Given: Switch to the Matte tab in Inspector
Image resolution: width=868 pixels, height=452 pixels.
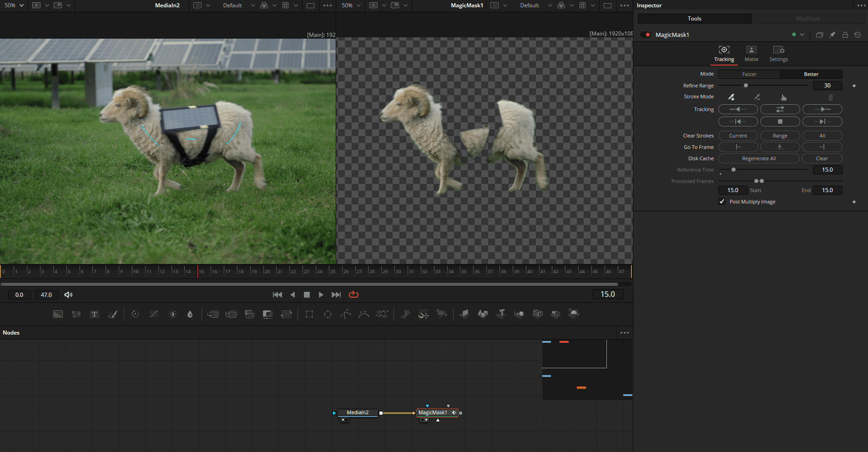Looking at the screenshot, I should [751, 53].
